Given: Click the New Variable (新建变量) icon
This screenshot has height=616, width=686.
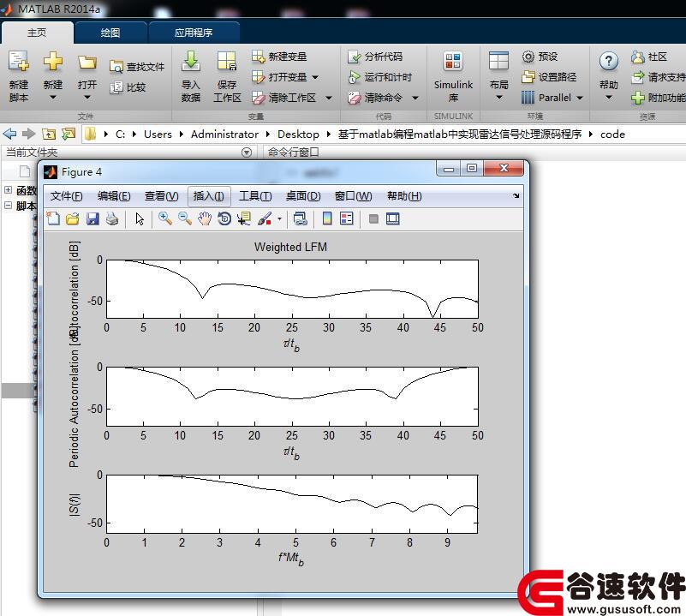Looking at the screenshot, I should click(x=258, y=57).
